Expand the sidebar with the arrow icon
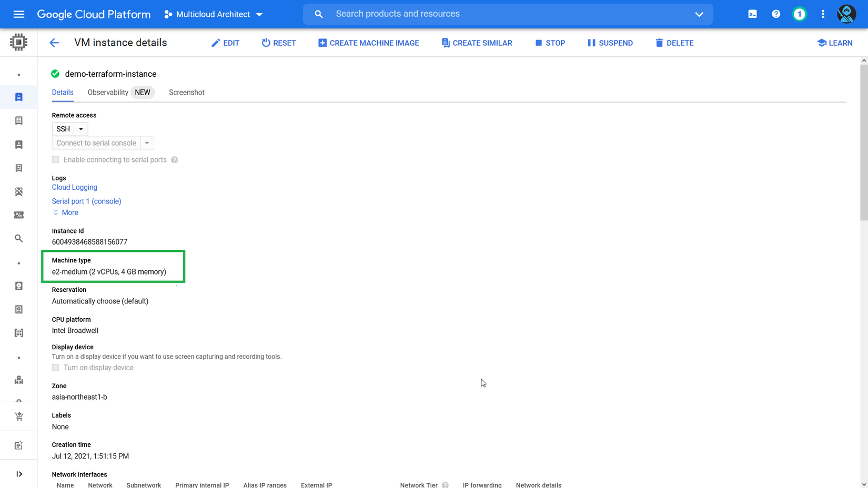Image resolution: width=868 pixels, height=488 pixels. coord(19,474)
